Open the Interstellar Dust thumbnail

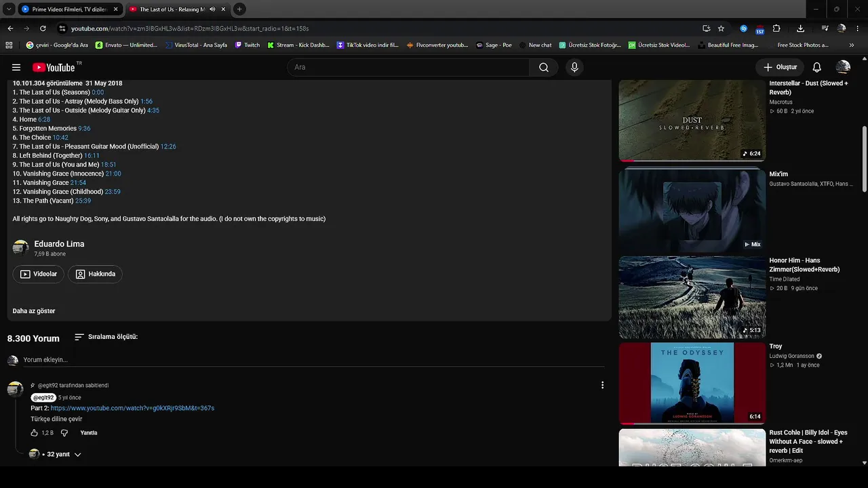coord(692,121)
